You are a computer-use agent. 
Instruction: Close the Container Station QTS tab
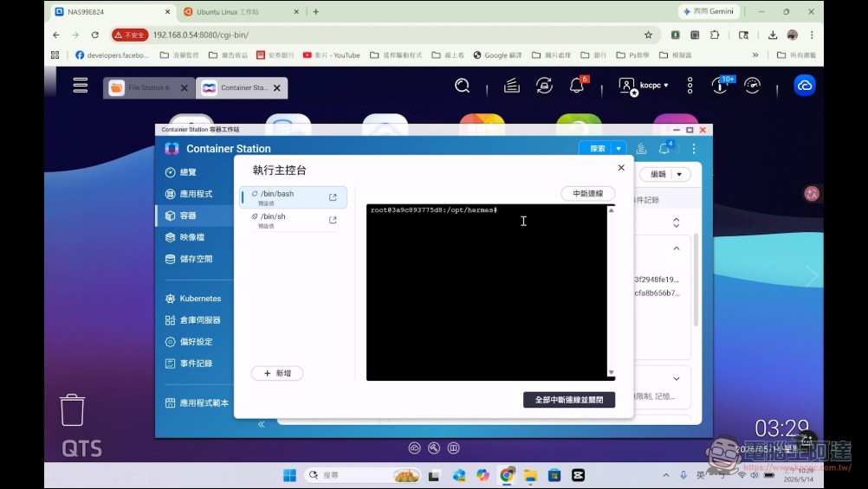(277, 88)
